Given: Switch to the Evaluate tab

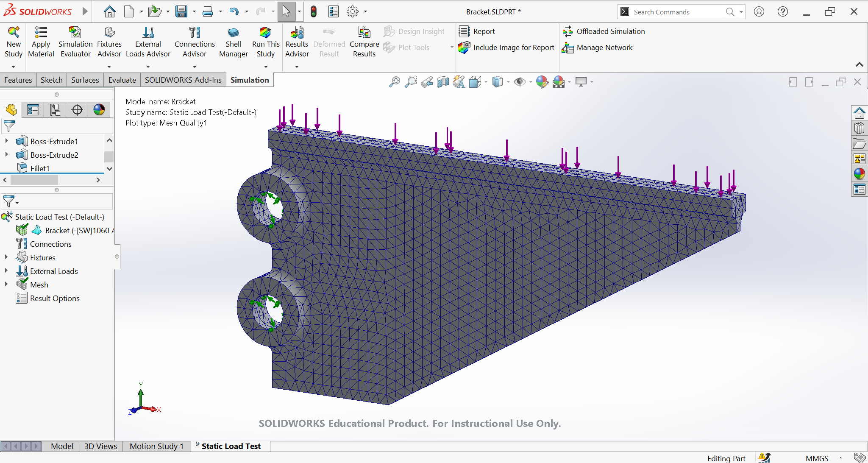Looking at the screenshot, I should point(122,80).
